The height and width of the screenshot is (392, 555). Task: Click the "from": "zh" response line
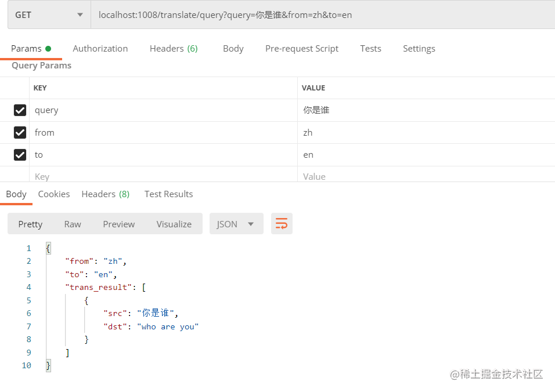(x=96, y=261)
